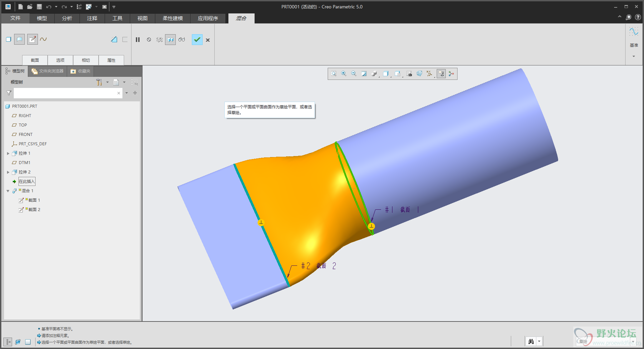Clear the model tree search field
Image resolution: width=644 pixels, height=349 pixels.
pos(119,93)
